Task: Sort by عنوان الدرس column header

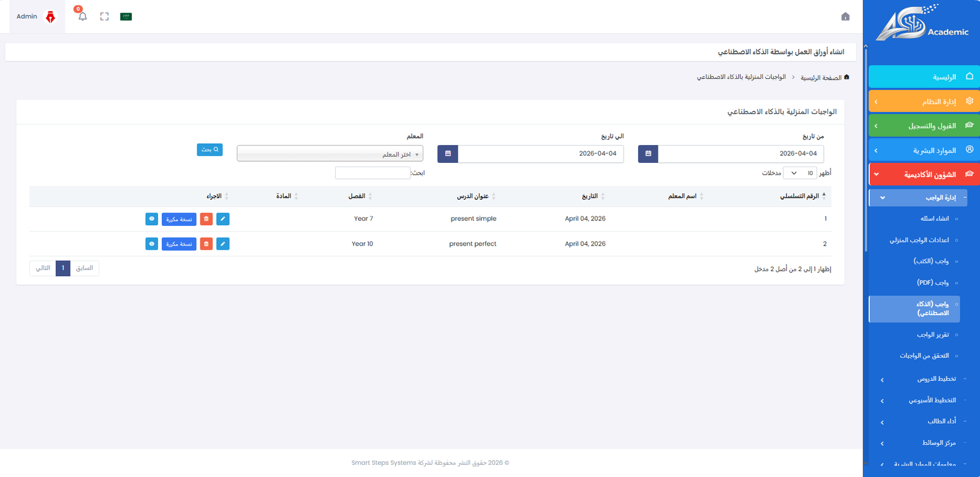Action: tap(472, 197)
